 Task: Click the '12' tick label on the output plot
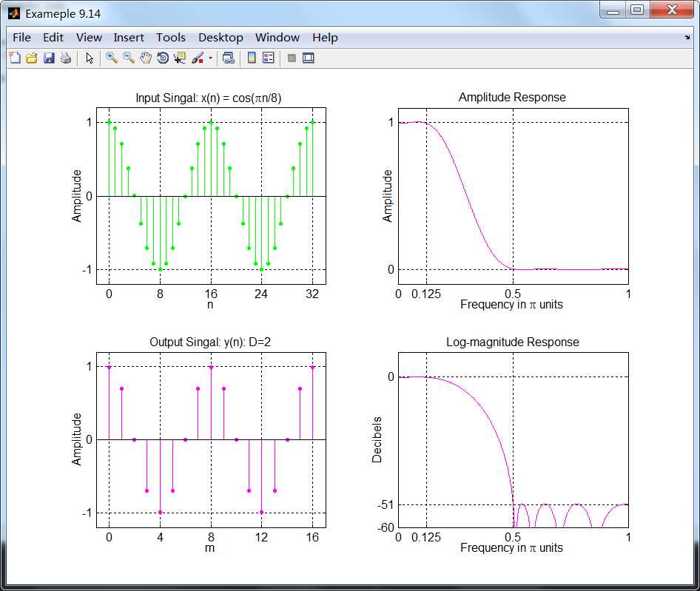coord(261,538)
